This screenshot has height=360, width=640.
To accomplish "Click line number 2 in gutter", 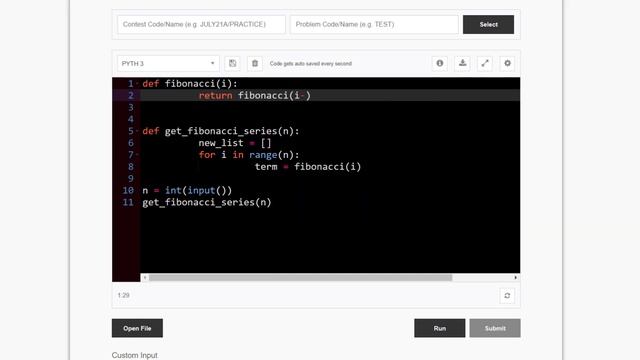I will tap(131, 96).
